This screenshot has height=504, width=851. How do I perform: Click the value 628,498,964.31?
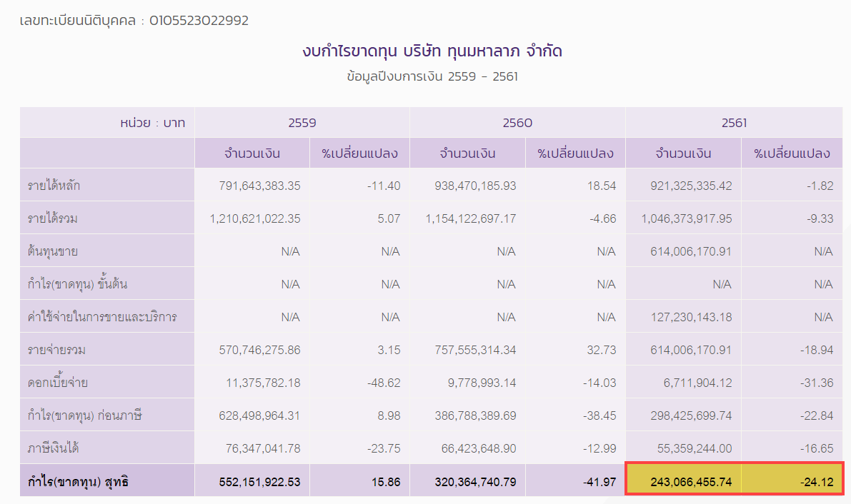click(259, 415)
